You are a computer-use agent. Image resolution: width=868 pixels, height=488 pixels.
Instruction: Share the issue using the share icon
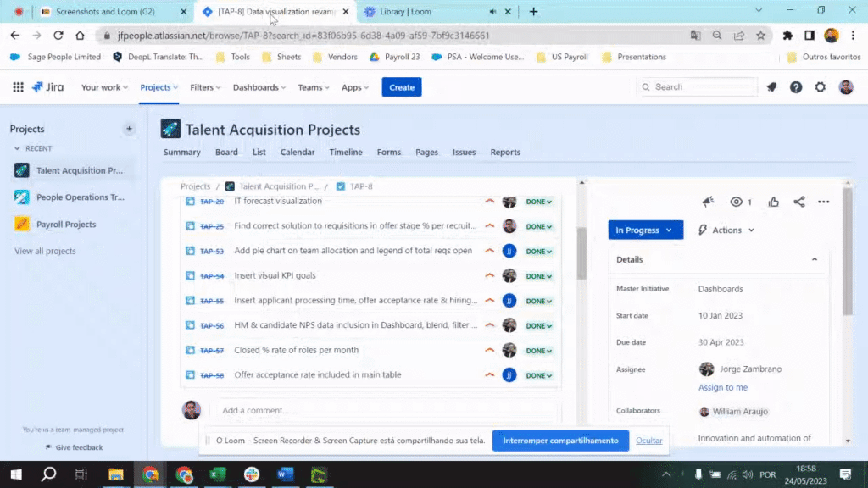798,202
